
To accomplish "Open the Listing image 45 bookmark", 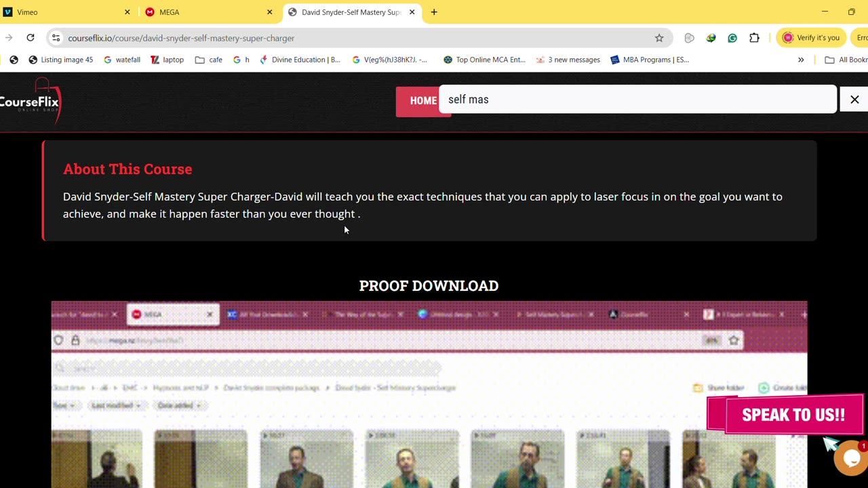I will (x=60, y=60).
